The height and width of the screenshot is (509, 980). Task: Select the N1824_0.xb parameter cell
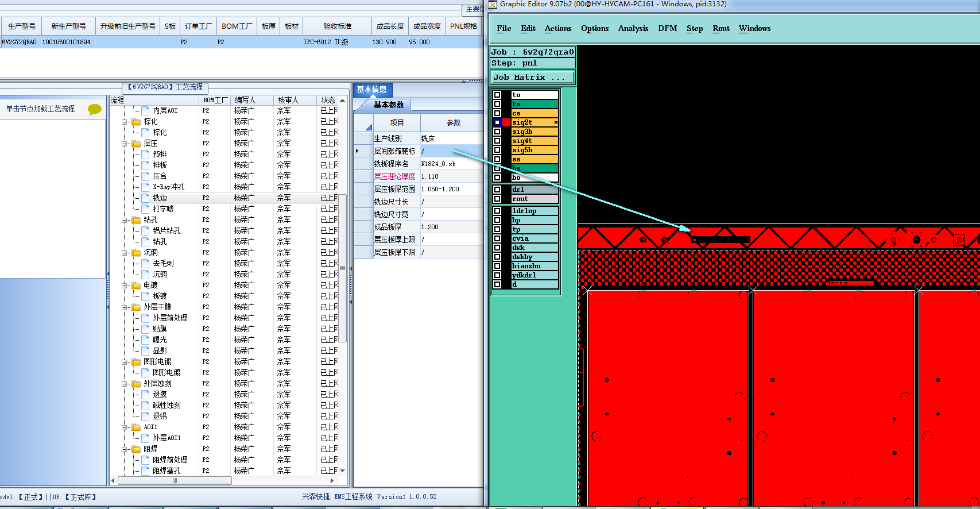pyautogui.click(x=452, y=164)
